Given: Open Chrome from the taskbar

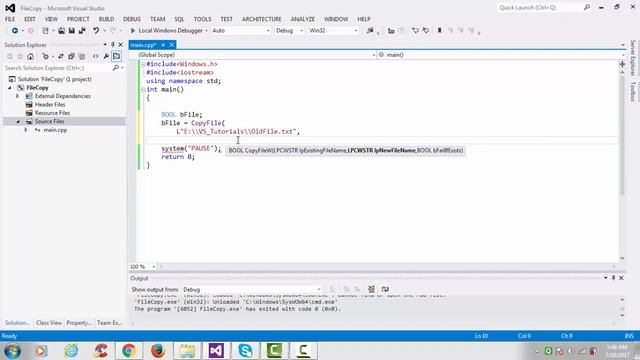Looking at the screenshot, I should tap(129, 351).
